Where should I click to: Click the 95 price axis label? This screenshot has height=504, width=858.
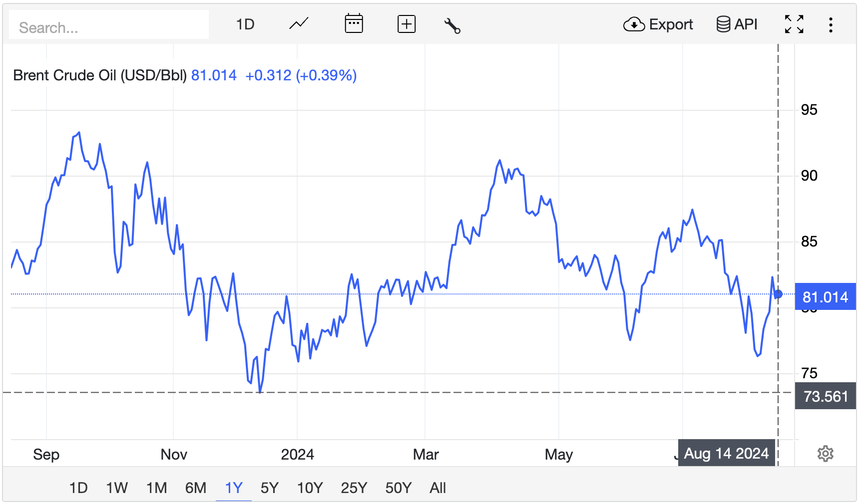[809, 110]
